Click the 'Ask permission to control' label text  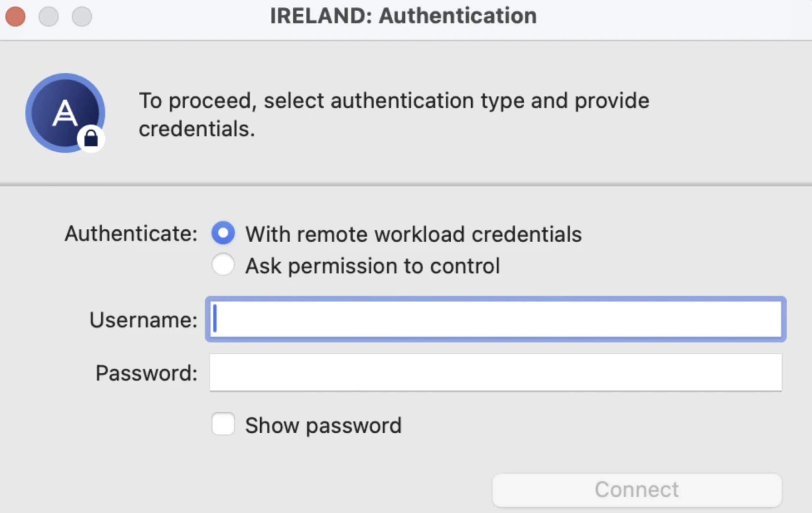(373, 266)
